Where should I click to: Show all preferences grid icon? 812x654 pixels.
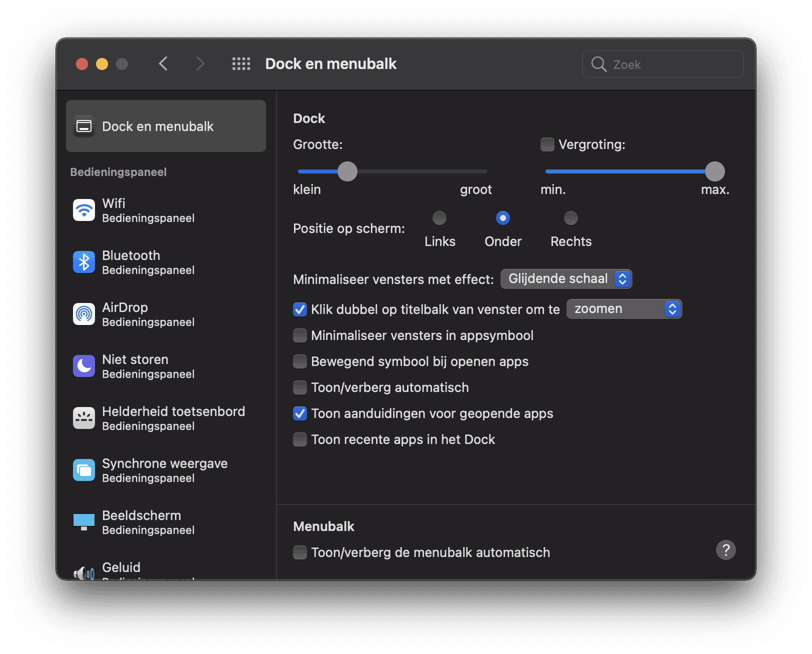pyautogui.click(x=241, y=63)
